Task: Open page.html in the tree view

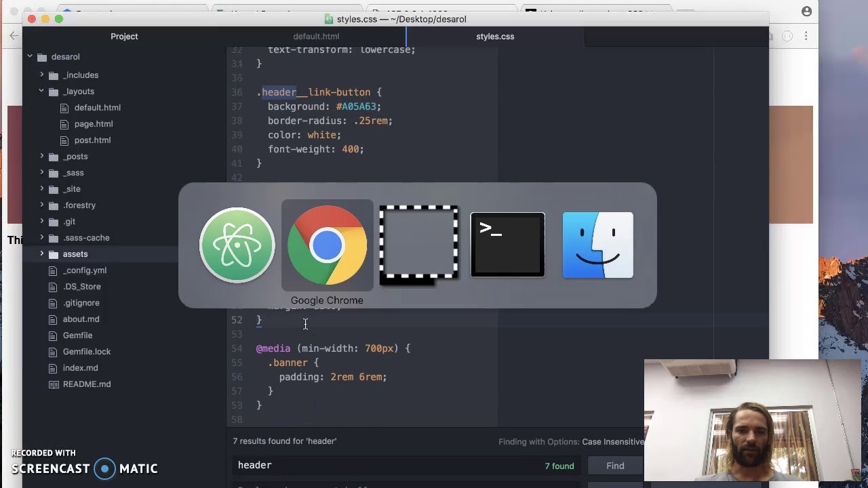Action: [x=94, y=124]
